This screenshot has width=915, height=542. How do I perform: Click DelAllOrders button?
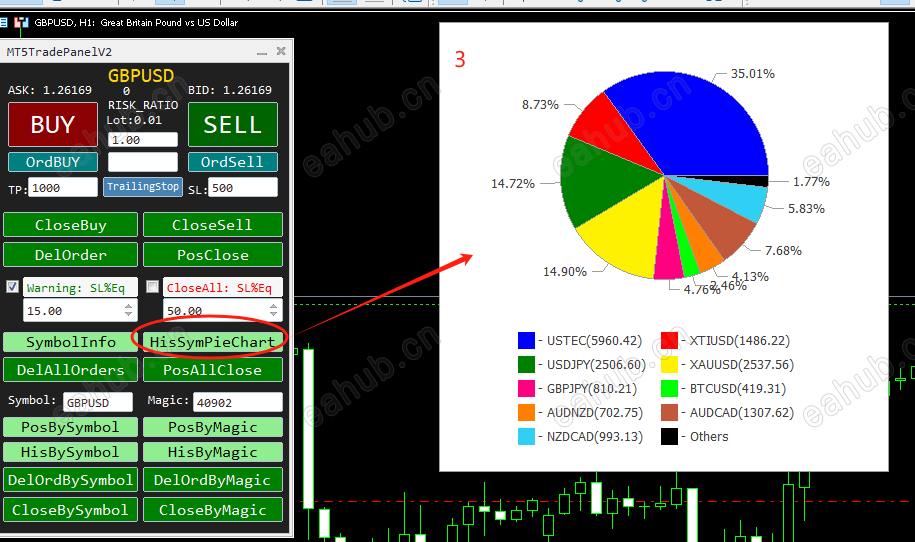click(x=71, y=370)
